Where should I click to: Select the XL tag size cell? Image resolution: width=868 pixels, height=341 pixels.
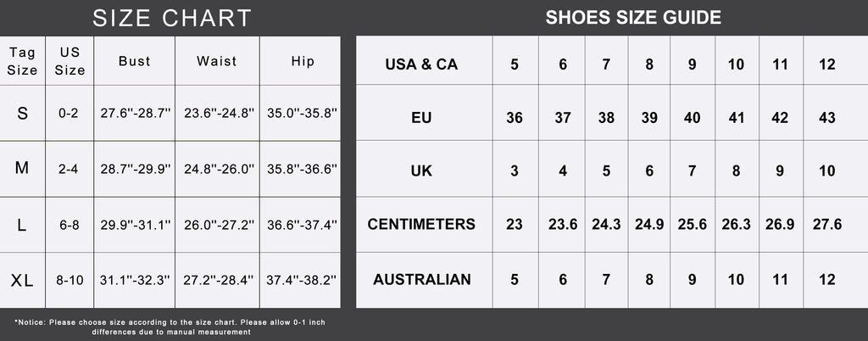[22, 280]
